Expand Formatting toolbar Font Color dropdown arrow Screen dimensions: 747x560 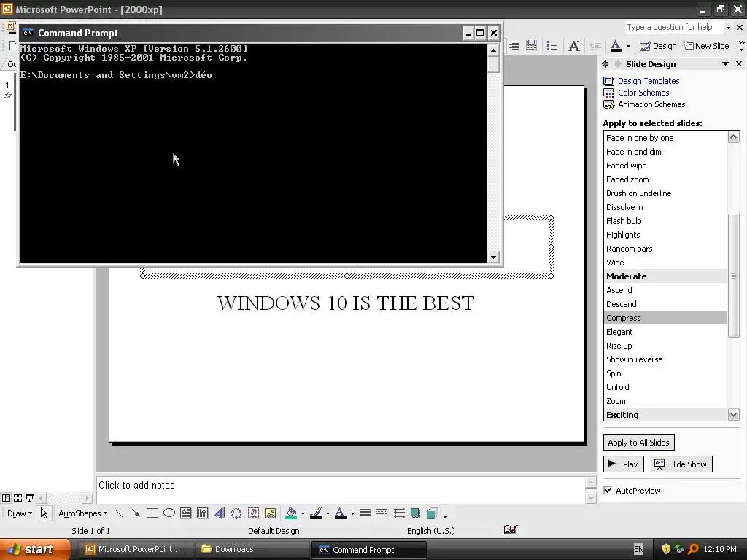coord(628,46)
